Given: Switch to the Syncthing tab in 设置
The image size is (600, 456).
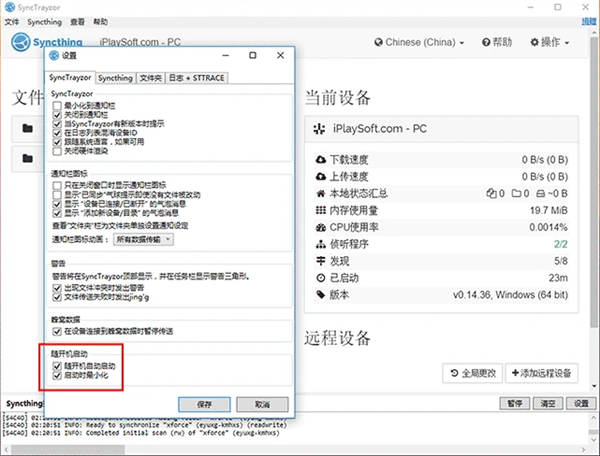Looking at the screenshot, I should (x=115, y=78).
